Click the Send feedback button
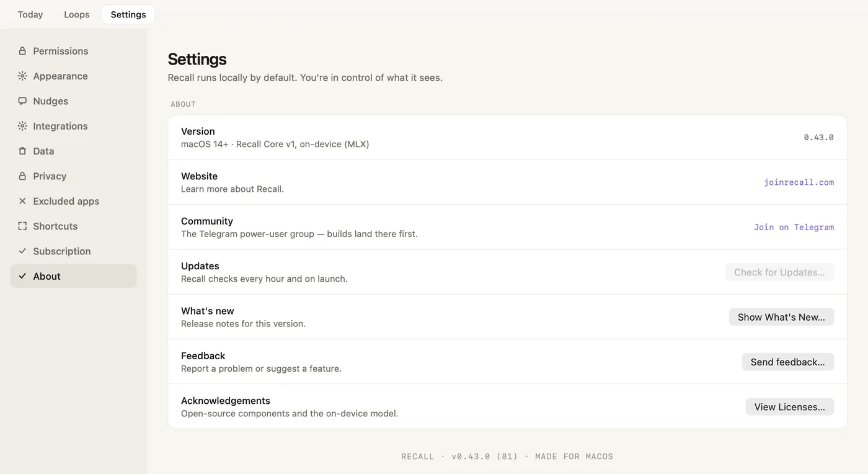Screen dimensions: 868x474 click(787, 362)
